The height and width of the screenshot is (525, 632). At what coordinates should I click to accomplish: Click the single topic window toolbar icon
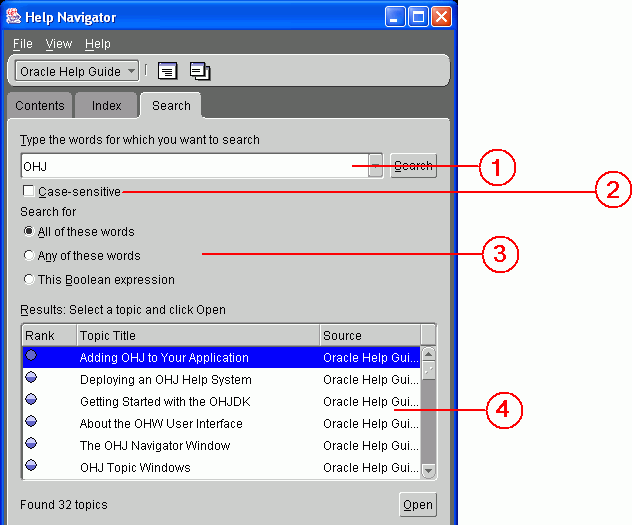click(x=167, y=71)
